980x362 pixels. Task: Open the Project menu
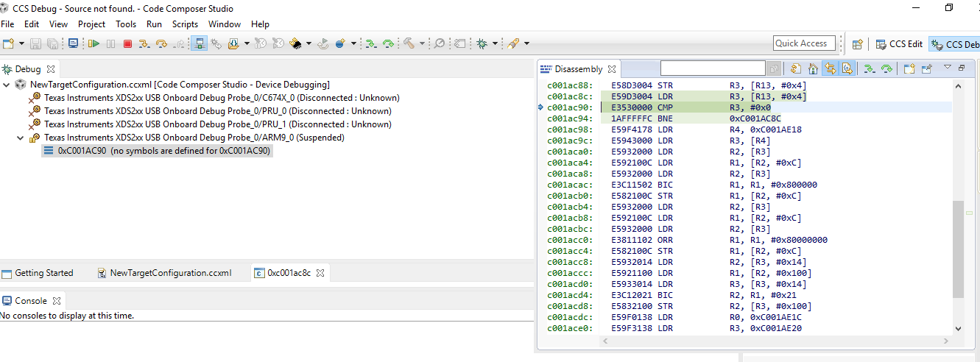[92, 24]
